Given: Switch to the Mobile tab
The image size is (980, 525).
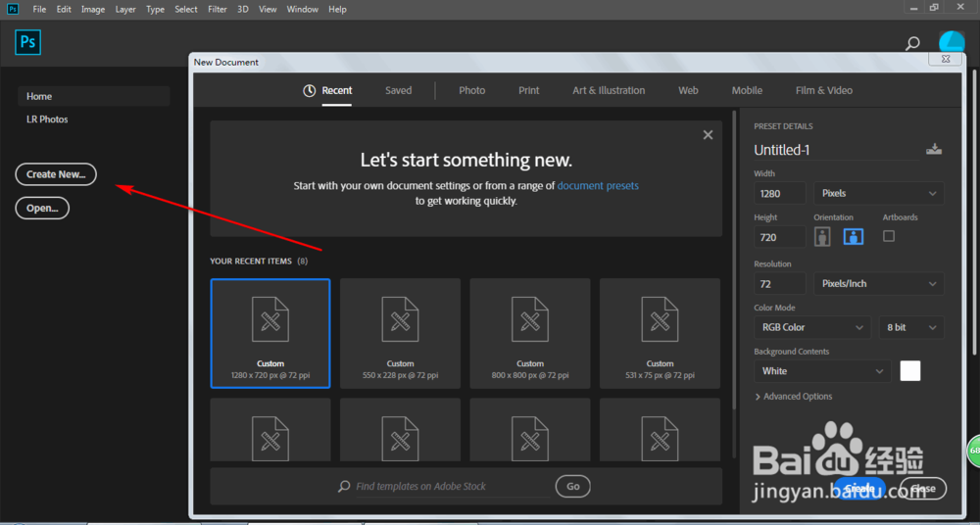Looking at the screenshot, I should coord(747,91).
